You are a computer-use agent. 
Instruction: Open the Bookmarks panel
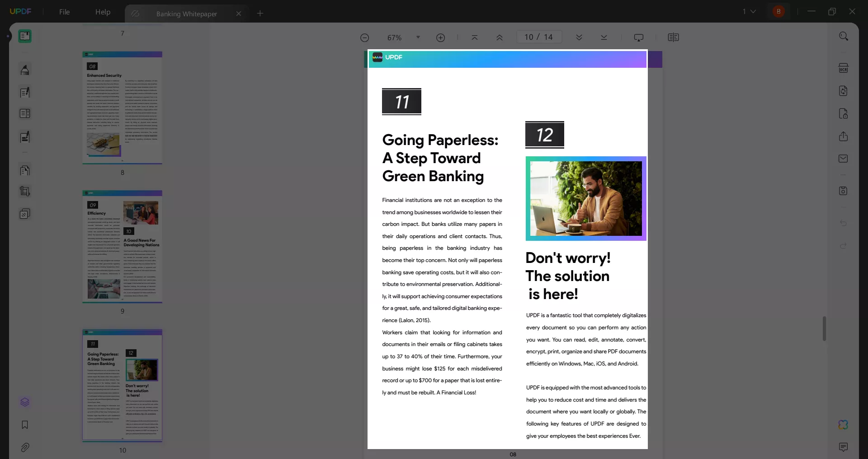(x=25, y=425)
